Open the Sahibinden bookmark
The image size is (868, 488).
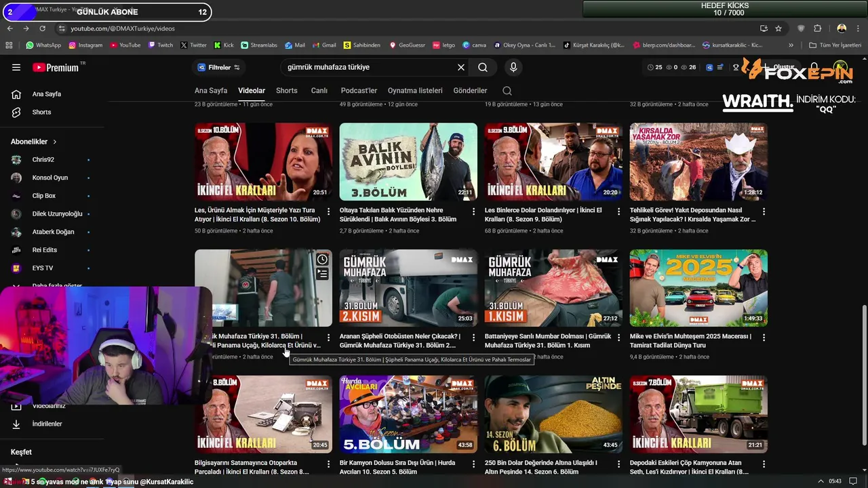[362, 45]
